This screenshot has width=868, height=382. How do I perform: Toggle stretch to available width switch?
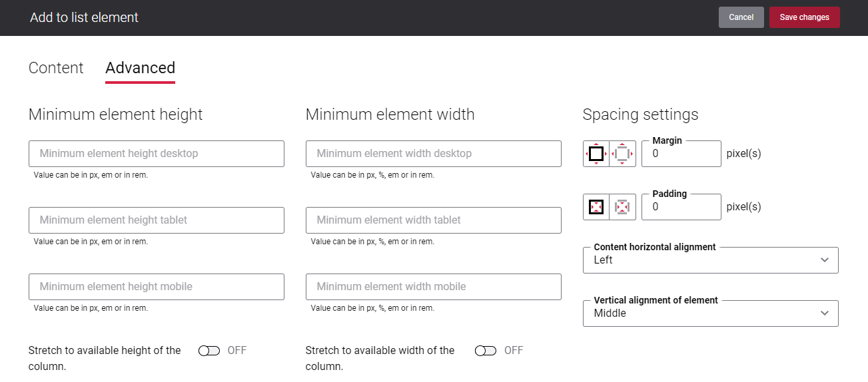coord(486,351)
